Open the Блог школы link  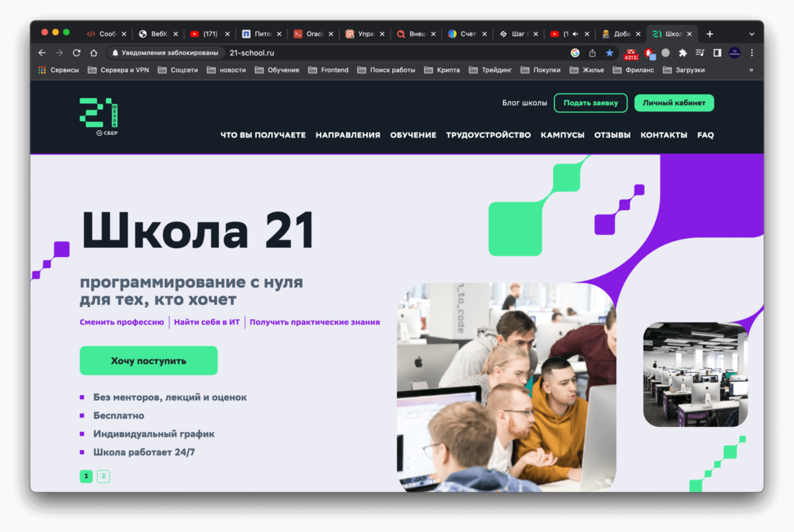point(525,103)
